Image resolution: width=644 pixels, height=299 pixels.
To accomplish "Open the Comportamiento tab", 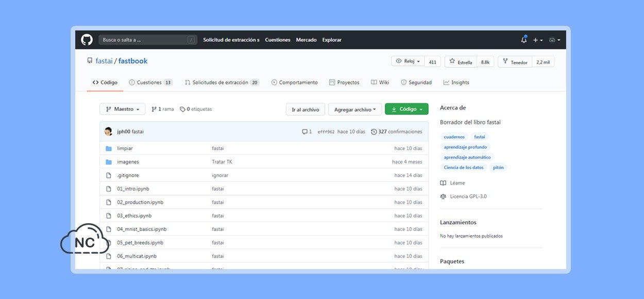I will (x=295, y=82).
